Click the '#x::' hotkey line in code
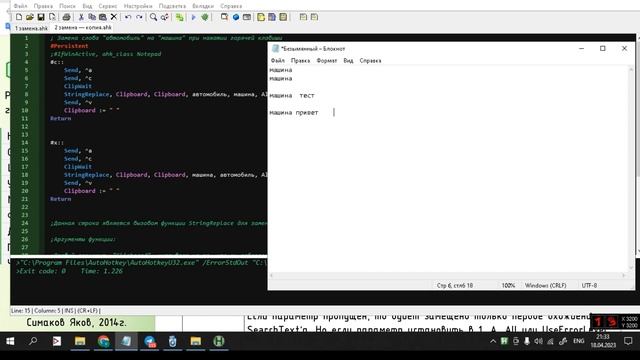 click(x=57, y=142)
